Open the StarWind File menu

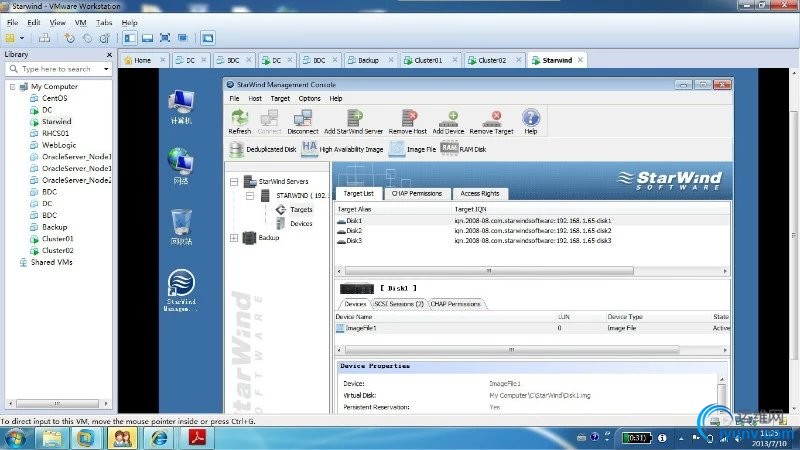(x=234, y=98)
